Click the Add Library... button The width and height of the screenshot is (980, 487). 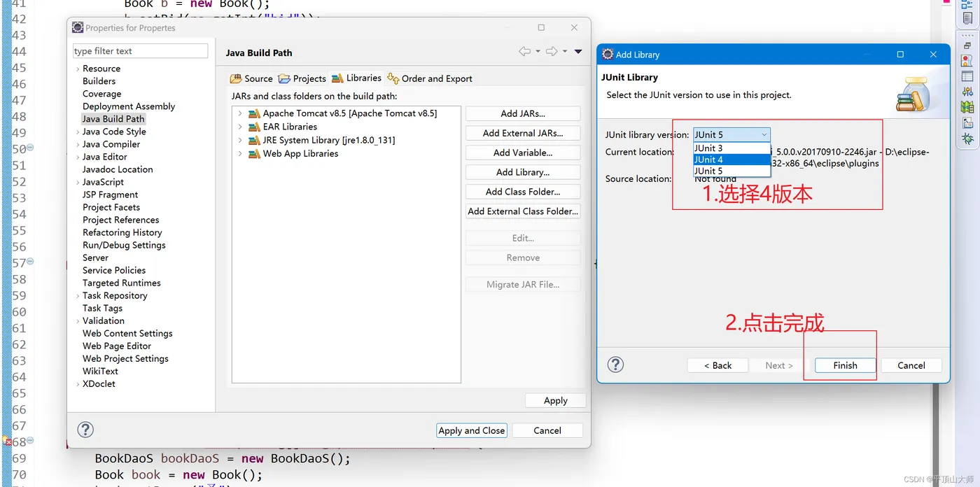coord(523,172)
